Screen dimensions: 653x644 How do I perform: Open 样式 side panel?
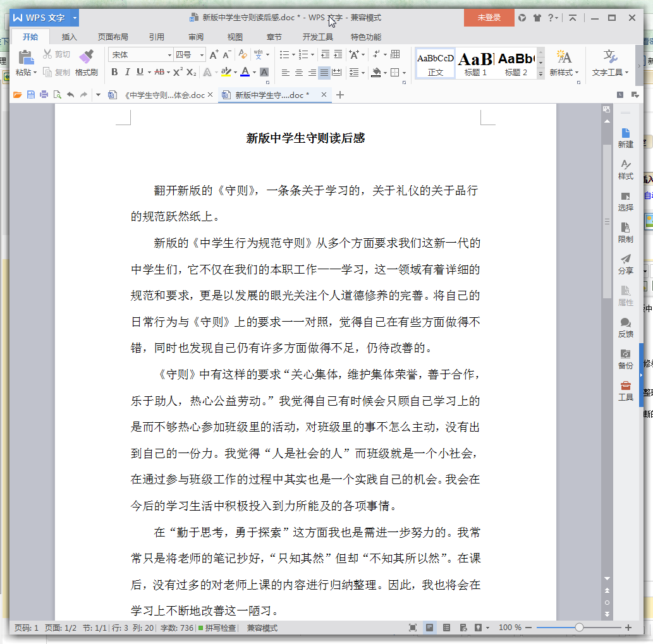tap(626, 170)
